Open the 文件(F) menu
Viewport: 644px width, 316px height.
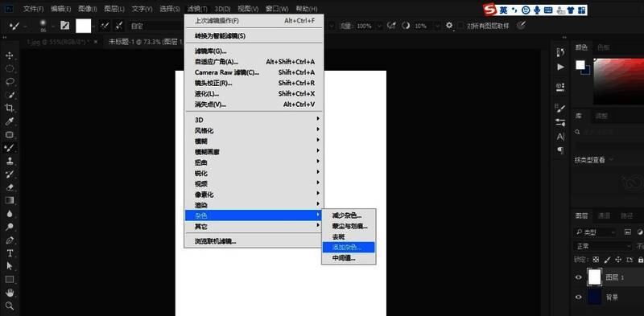[33, 9]
